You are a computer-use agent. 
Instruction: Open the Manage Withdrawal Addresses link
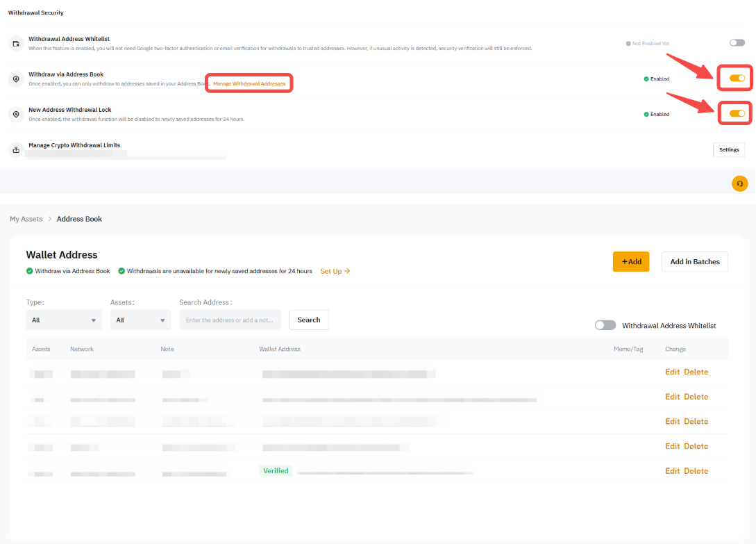tap(249, 83)
